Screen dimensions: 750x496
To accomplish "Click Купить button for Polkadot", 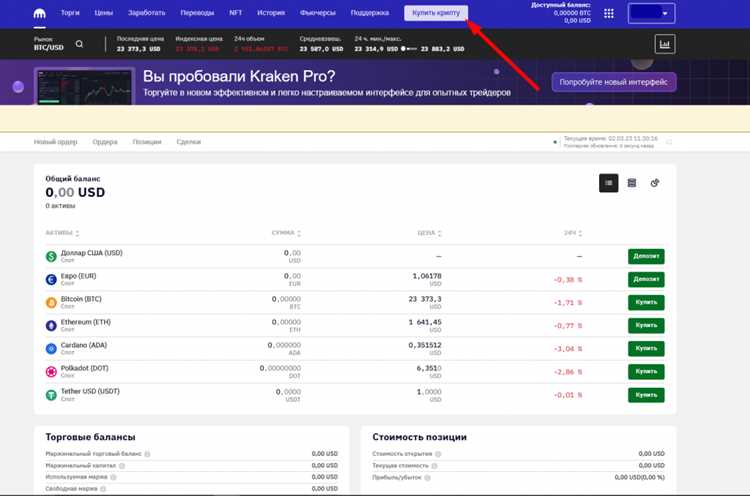I will click(x=646, y=372).
